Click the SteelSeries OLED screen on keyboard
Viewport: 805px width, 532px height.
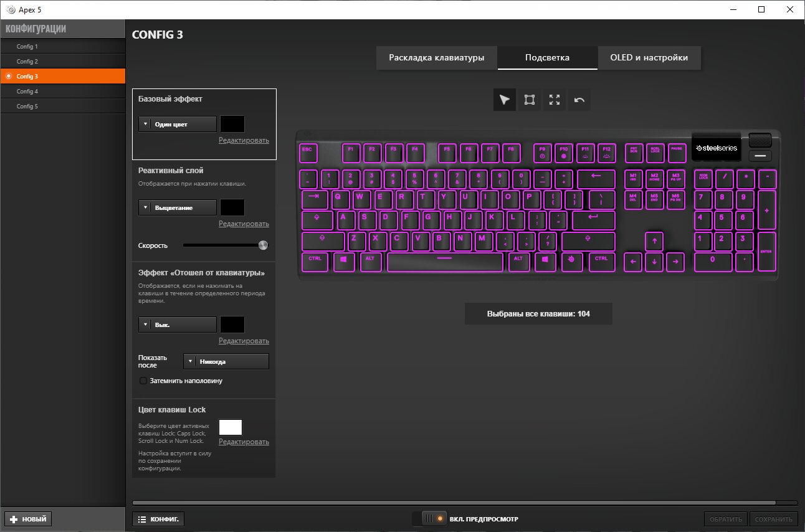coord(717,148)
